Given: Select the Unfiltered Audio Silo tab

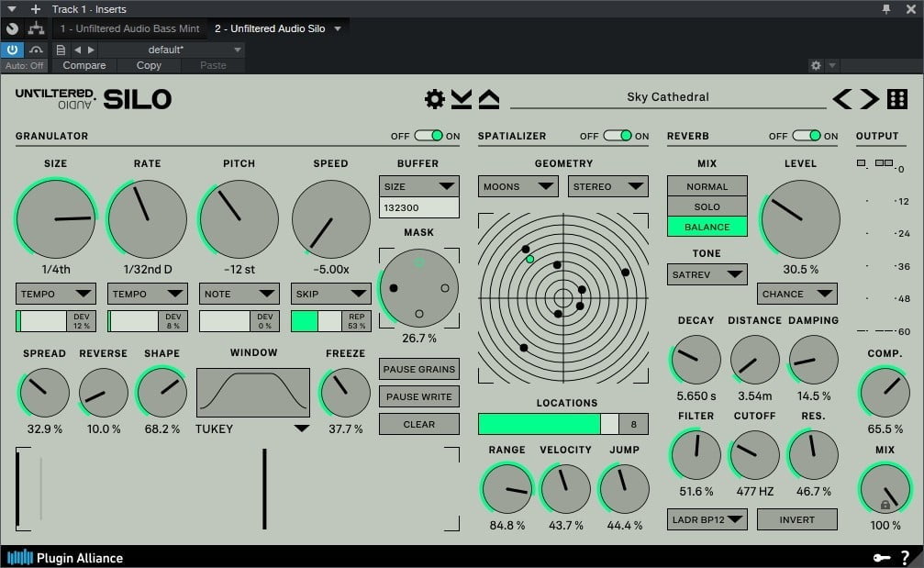Looking at the screenshot, I should tap(270, 28).
